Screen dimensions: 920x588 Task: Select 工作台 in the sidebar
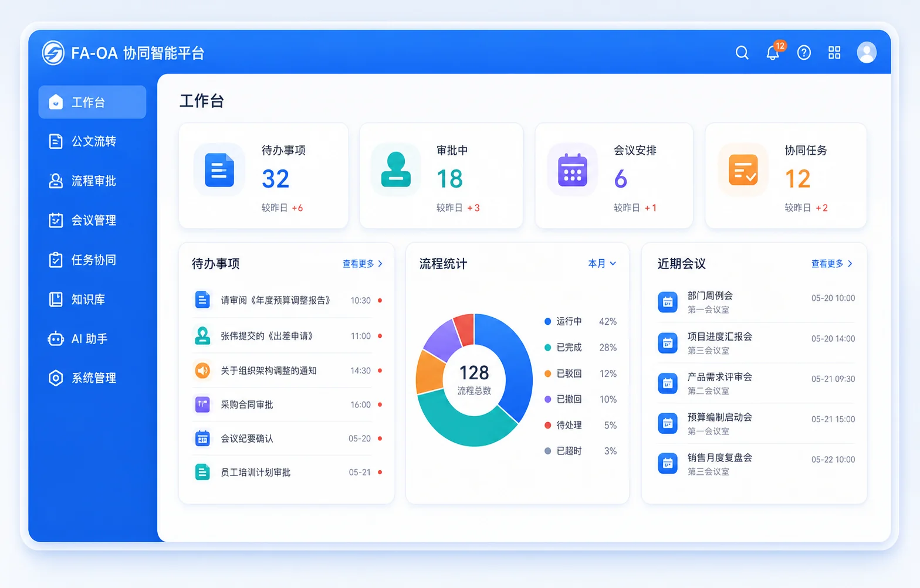(x=92, y=102)
